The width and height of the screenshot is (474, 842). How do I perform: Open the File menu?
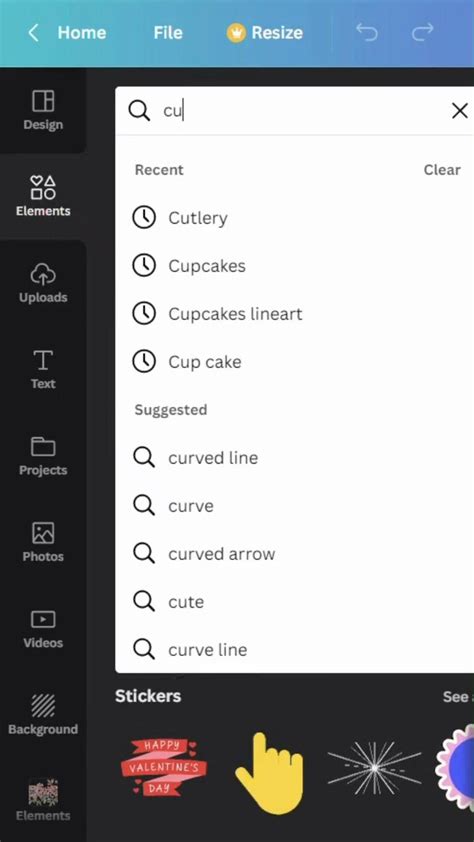pyautogui.click(x=168, y=33)
